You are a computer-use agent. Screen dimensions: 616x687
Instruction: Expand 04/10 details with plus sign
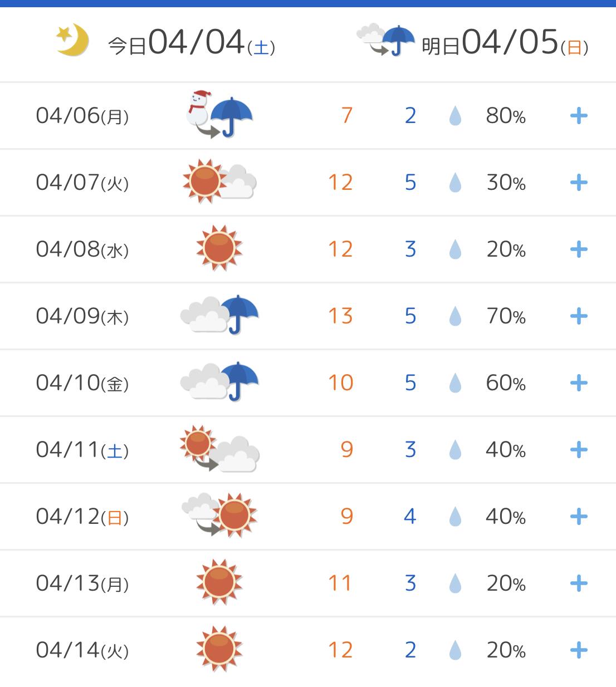click(579, 383)
